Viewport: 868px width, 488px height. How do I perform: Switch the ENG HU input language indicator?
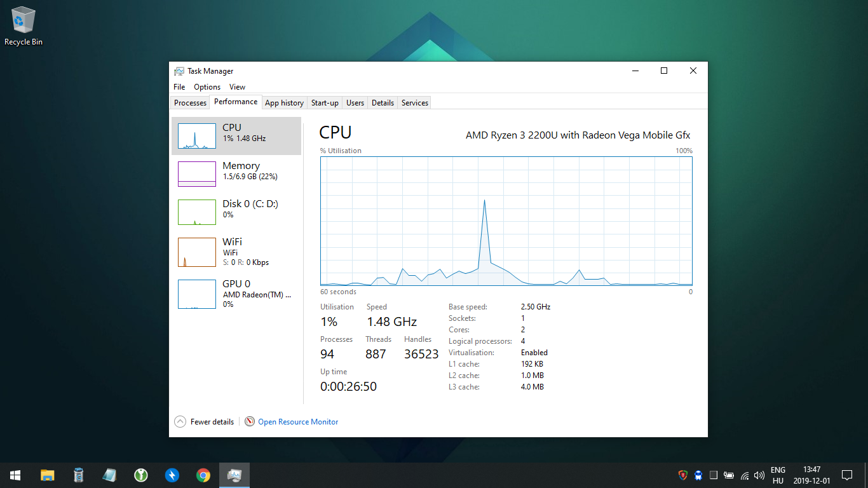(778, 475)
